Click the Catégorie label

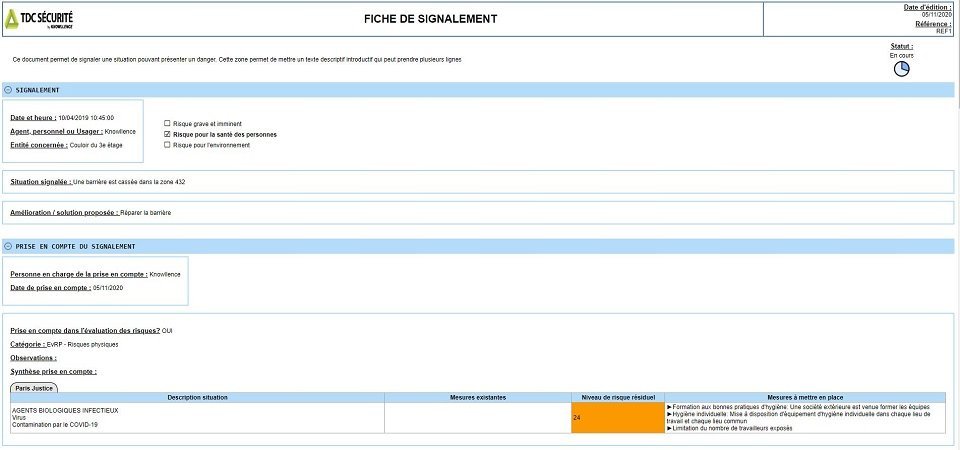pyautogui.click(x=28, y=344)
